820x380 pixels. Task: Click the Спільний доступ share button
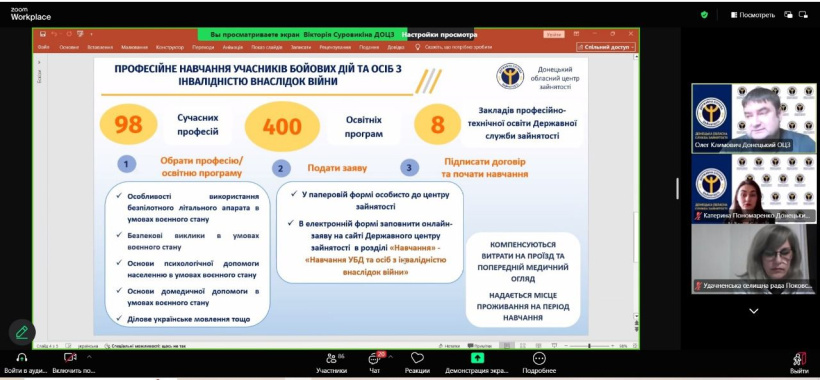pyautogui.click(x=606, y=47)
